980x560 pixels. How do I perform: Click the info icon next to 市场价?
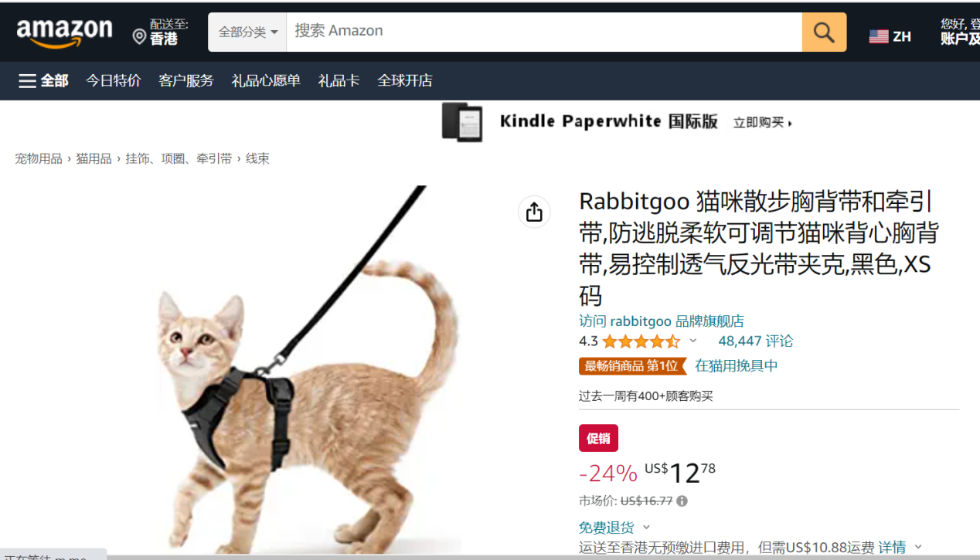tap(682, 501)
